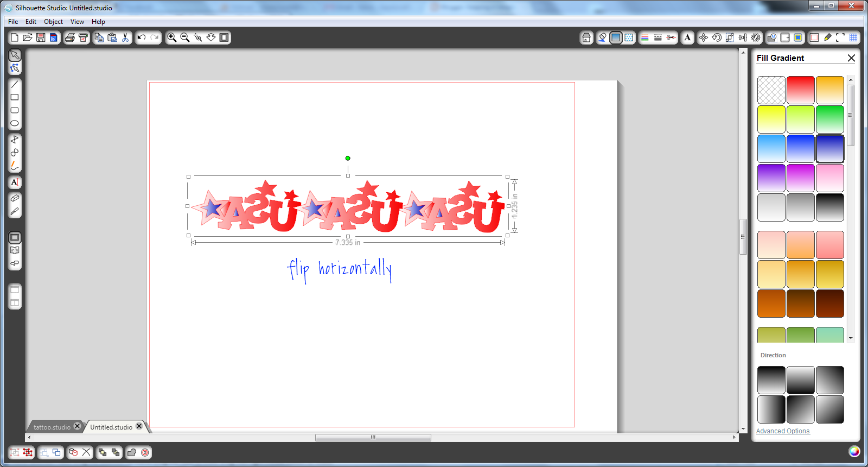Open the bottom toolbar Offset icon

click(x=145, y=452)
